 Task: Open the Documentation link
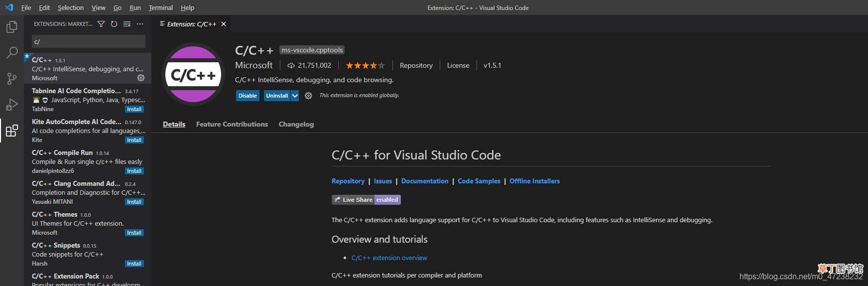coord(425,181)
